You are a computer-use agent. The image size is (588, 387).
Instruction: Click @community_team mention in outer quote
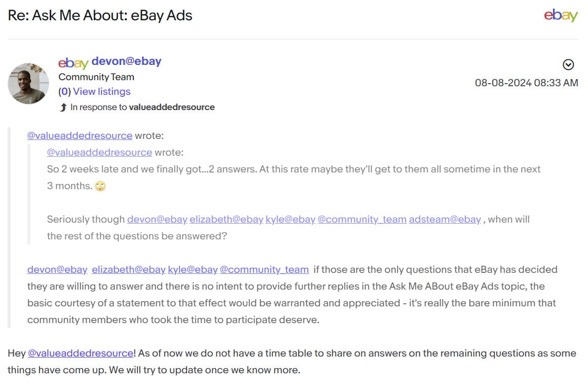pos(264,269)
